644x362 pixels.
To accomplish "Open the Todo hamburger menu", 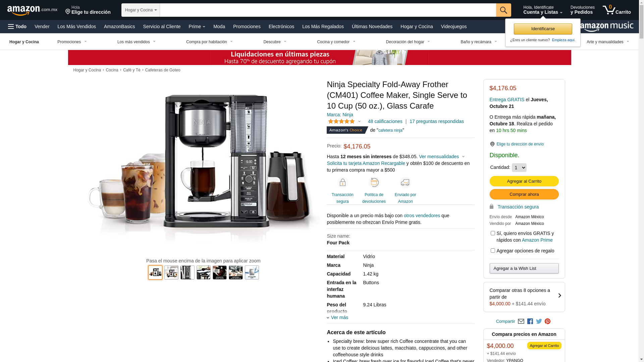I will pos(17,26).
